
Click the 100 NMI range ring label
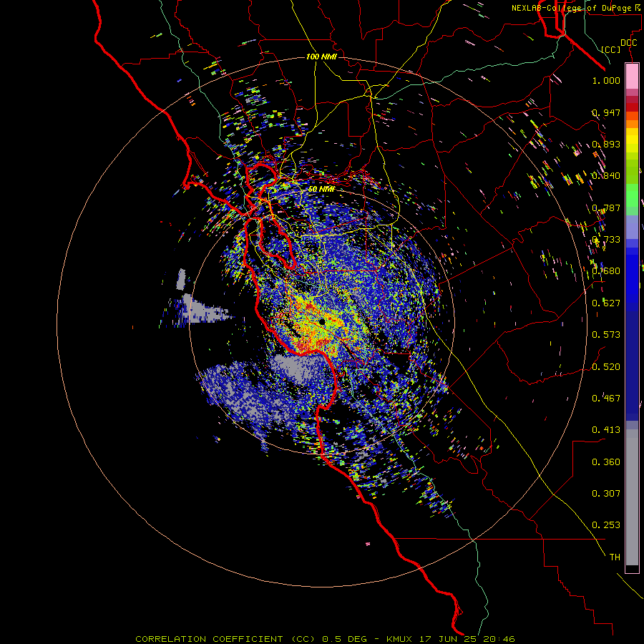[x=321, y=57]
